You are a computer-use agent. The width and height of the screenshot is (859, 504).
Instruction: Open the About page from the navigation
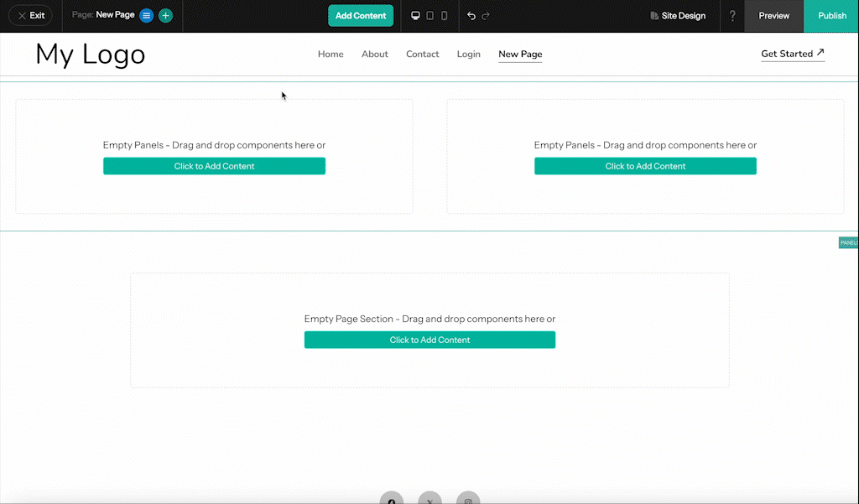click(x=374, y=54)
